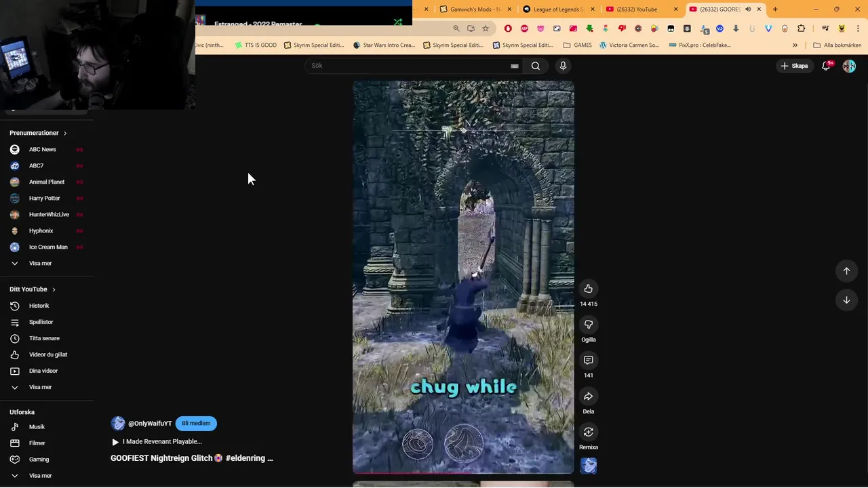Open Animal Planet subscription channel
This screenshot has height=488, width=868.
47,182
